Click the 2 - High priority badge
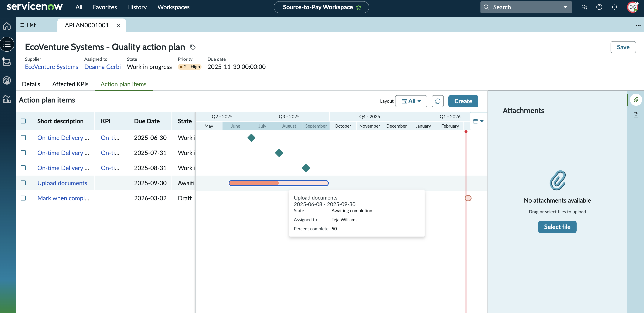The height and width of the screenshot is (313, 644). coord(189,67)
